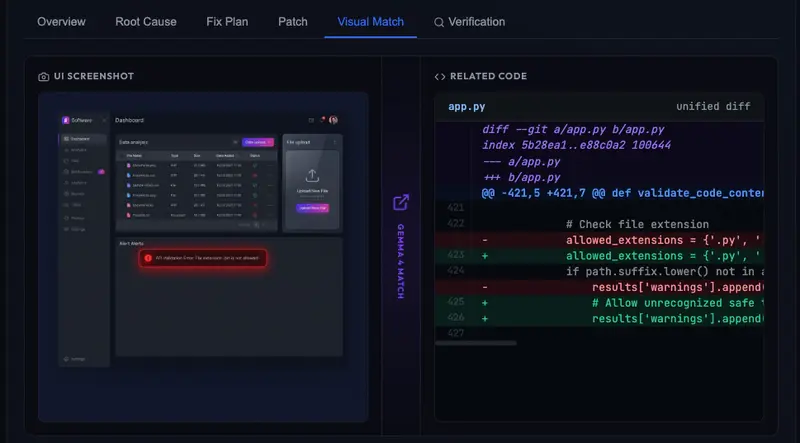Switch to the Root Cause tab

(x=146, y=22)
